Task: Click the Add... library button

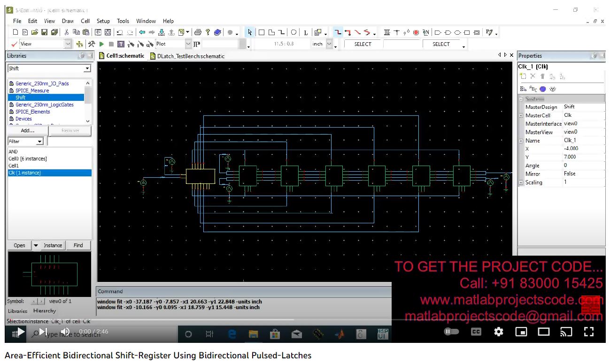Action: click(28, 130)
